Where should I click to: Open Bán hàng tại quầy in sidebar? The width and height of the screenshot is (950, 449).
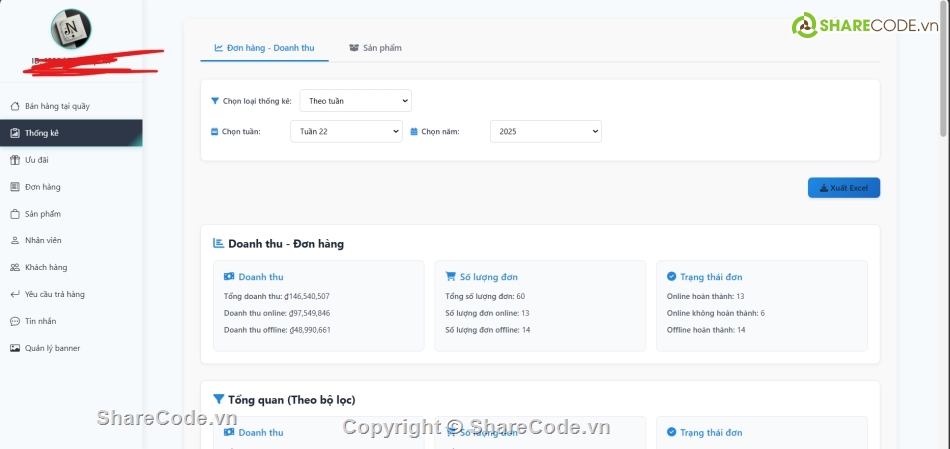pos(71,107)
